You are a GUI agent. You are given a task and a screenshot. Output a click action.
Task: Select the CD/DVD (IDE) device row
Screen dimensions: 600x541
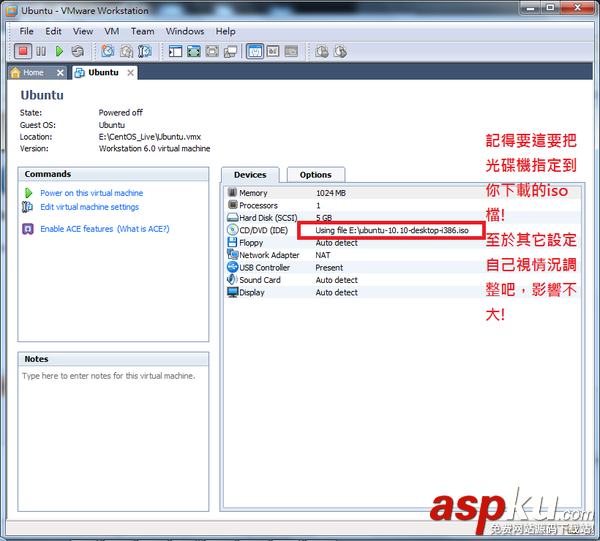coord(403,230)
